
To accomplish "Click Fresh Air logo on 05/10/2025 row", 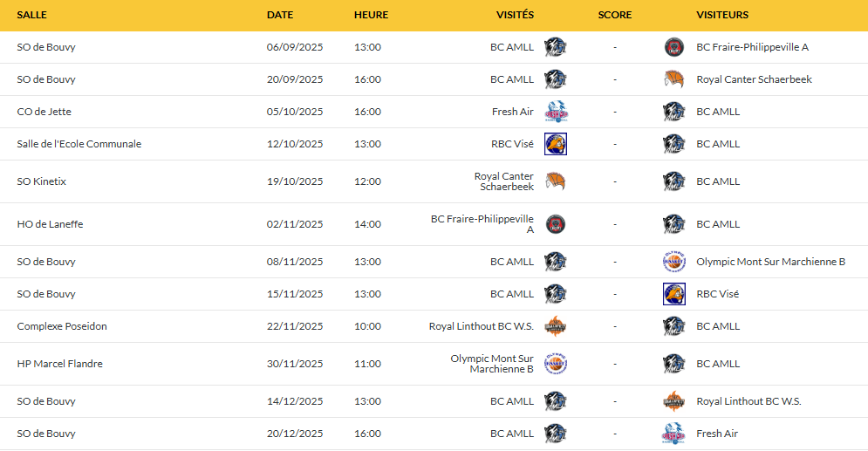I will (x=556, y=112).
